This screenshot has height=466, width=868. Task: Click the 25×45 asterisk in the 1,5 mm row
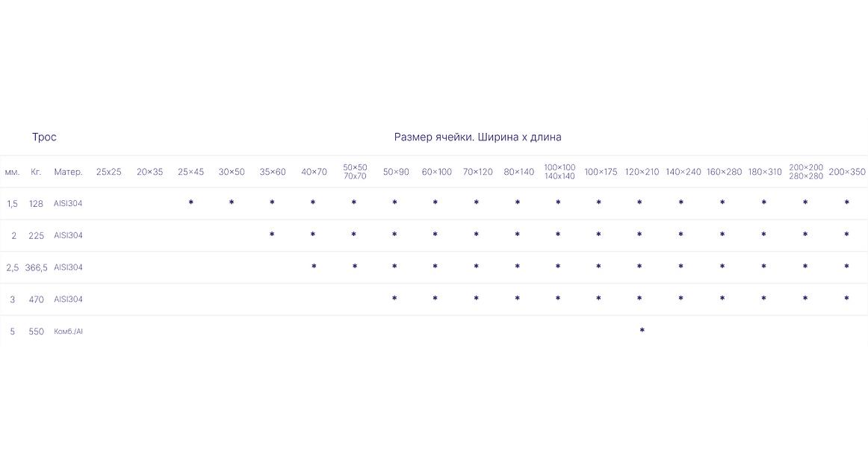pyautogui.click(x=190, y=203)
